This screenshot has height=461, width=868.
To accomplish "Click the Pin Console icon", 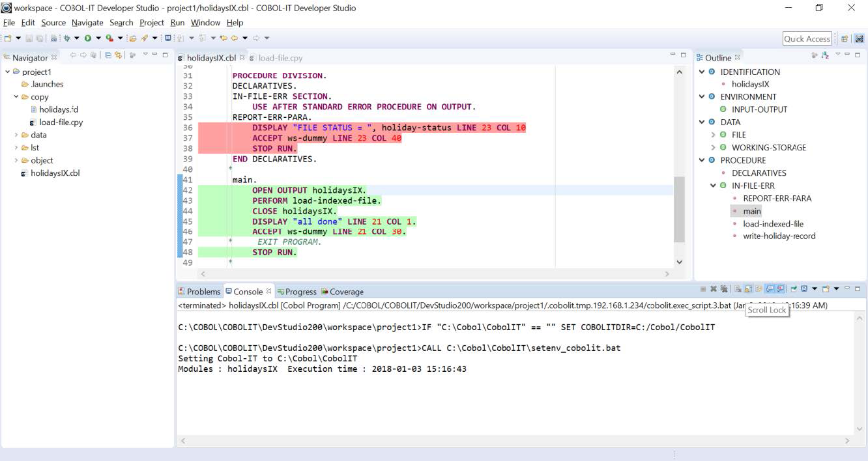I will pyautogui.click(x=794, y=289).
